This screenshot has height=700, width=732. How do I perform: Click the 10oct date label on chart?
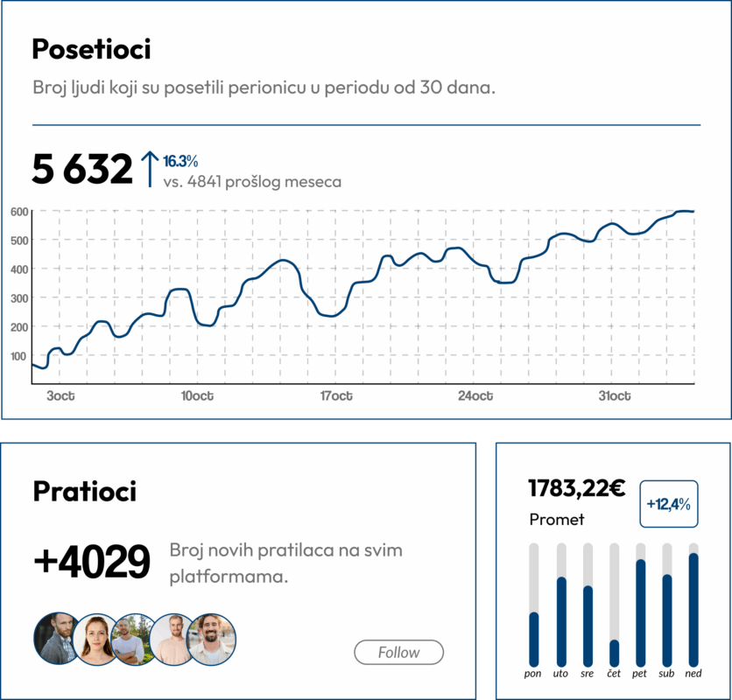click(x=197, y=396)
